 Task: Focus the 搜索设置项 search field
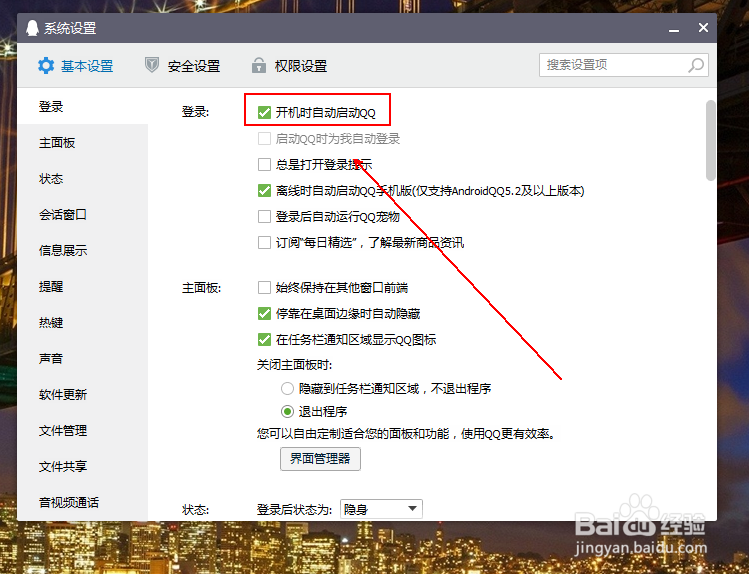pyautogui.click(x=624, y=65)
